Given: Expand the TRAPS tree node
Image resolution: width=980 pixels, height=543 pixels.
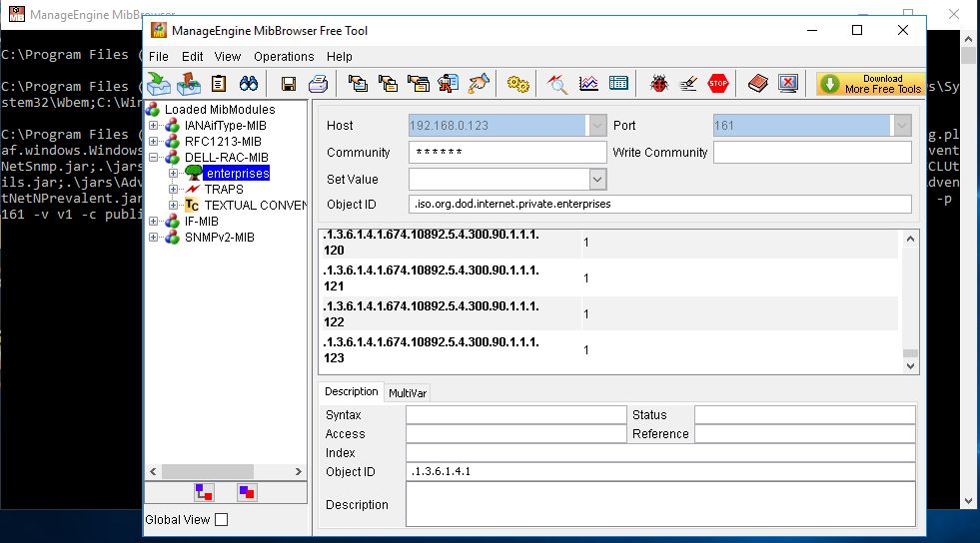Looking at the screenshot, I should click(173, 189).
